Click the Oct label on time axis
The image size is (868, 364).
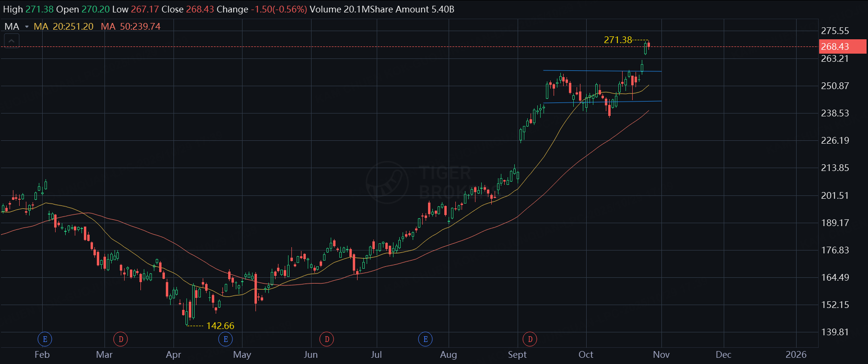pos(586,355)
